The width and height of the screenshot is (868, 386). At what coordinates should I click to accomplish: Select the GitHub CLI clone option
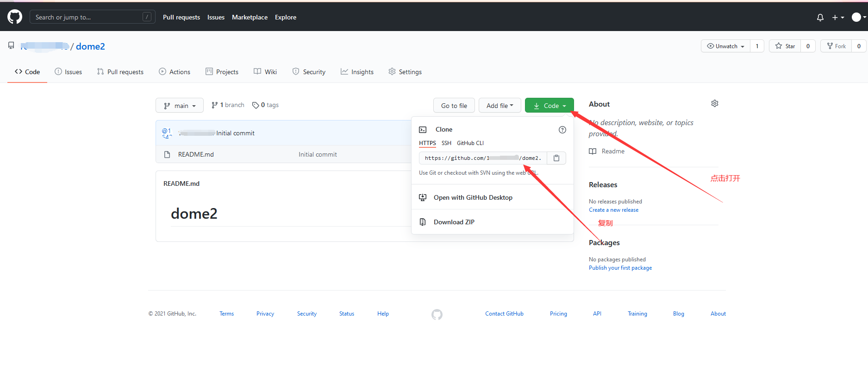click(470, 143)
